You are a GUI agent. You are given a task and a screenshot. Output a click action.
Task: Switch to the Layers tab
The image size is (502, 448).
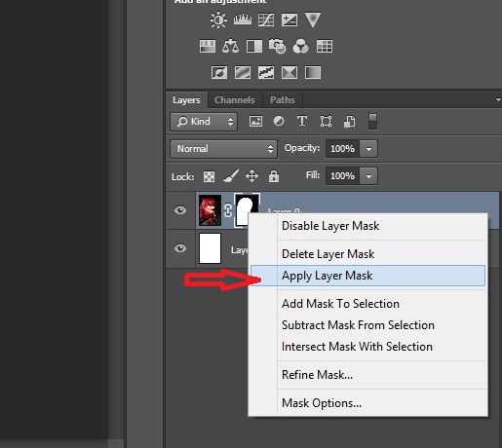[186, 100]
